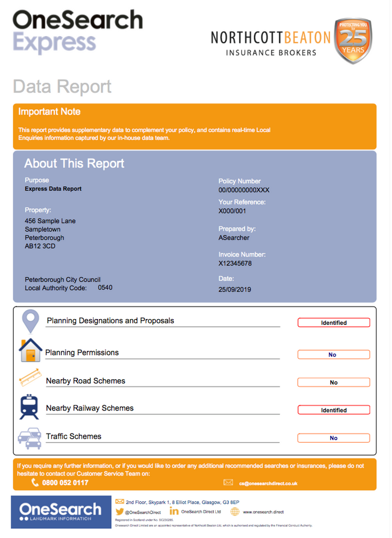392x538 pixels.
Task: Open the www.onesearch.direct website link
Action: 263,512
